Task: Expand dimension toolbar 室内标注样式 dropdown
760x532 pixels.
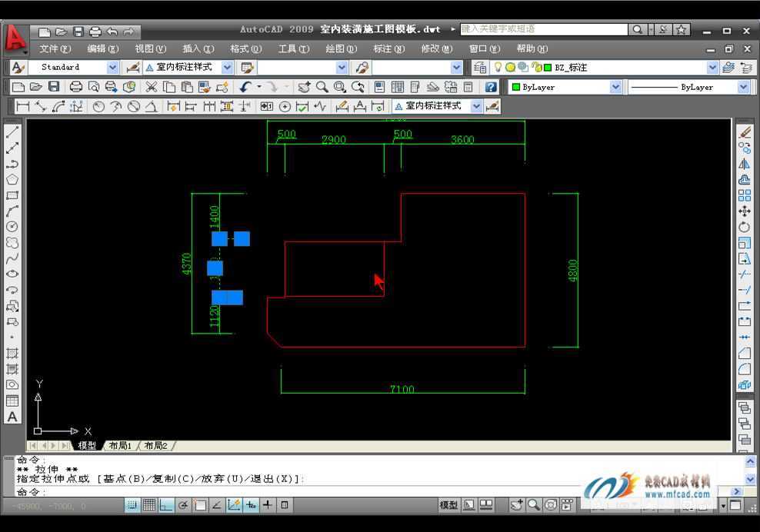Action: [476, 106]
